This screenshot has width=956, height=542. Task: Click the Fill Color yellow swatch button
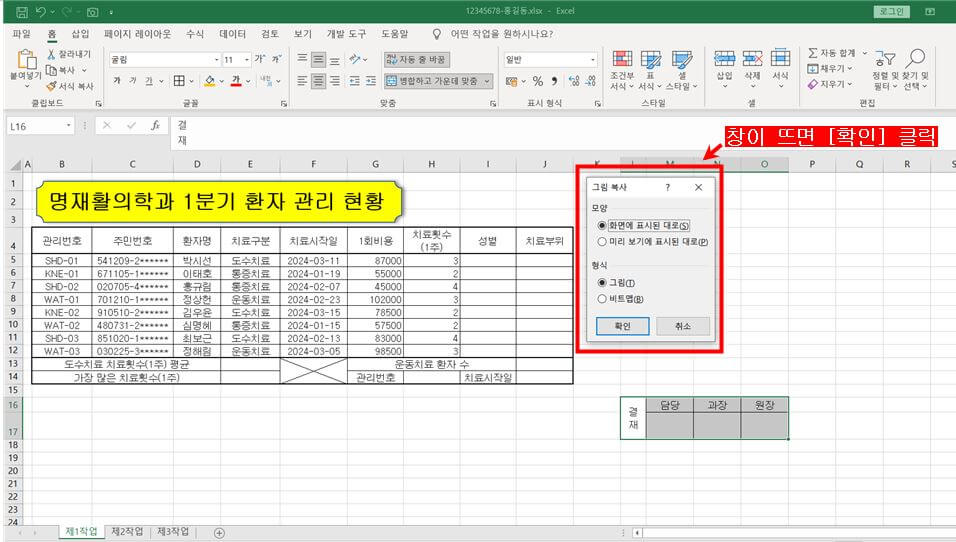coord(210,80)
